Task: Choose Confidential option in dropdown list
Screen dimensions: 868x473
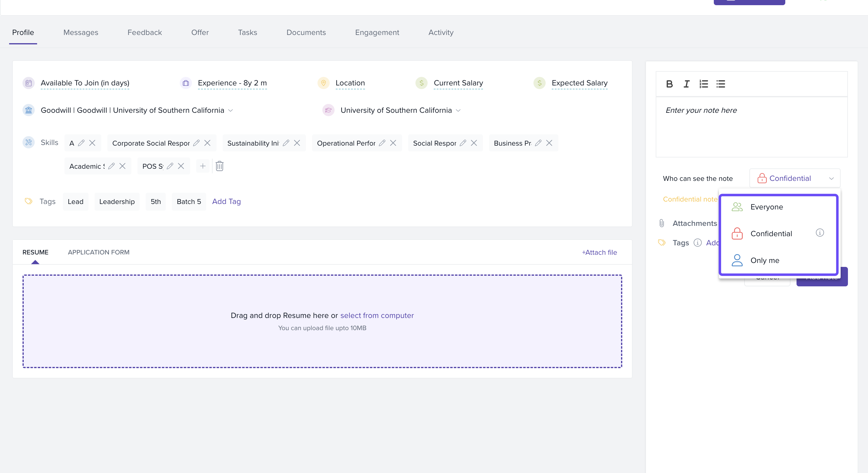Action: pos(771,234)
